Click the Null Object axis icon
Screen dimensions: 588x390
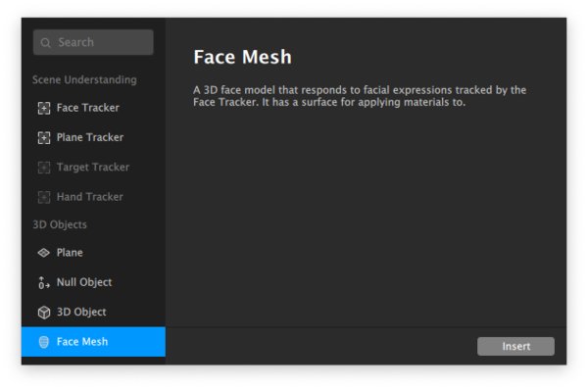(x=44, y=282)
